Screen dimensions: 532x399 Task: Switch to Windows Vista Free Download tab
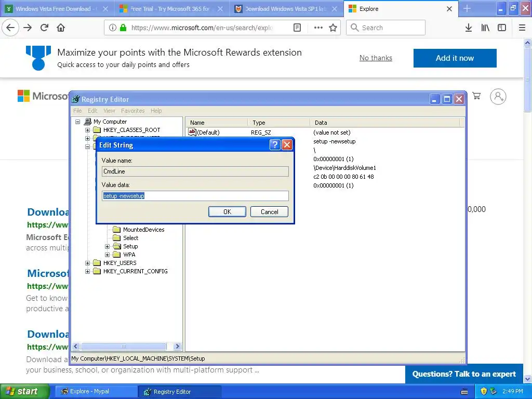coord(57,9)
